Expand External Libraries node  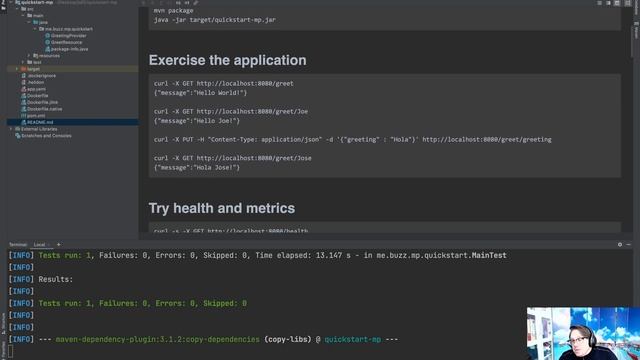point(11,129)
